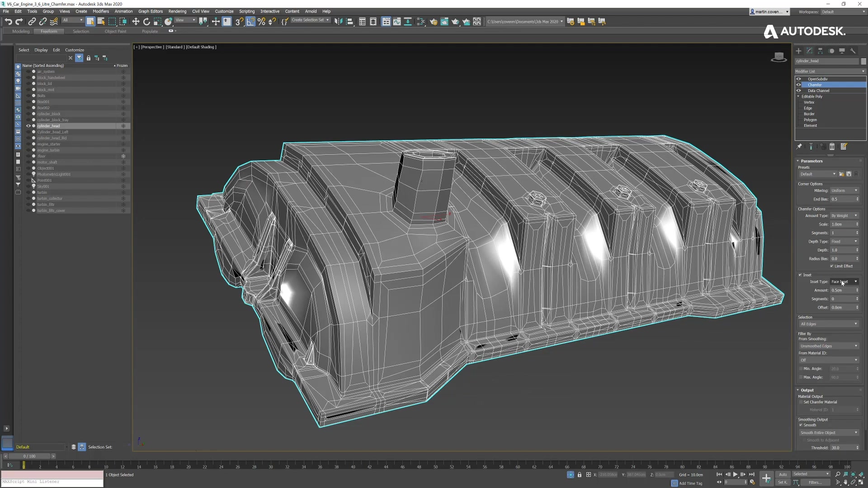
Task: Toggle visibility of OpenSubdiv modifier
Action: tap(799, 79)
